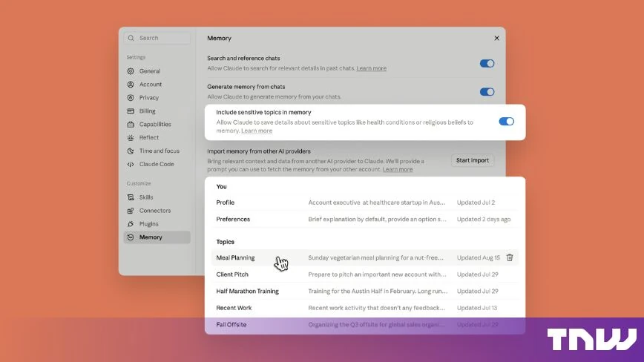Click the Skills icon under Customize

click(131, 197)
